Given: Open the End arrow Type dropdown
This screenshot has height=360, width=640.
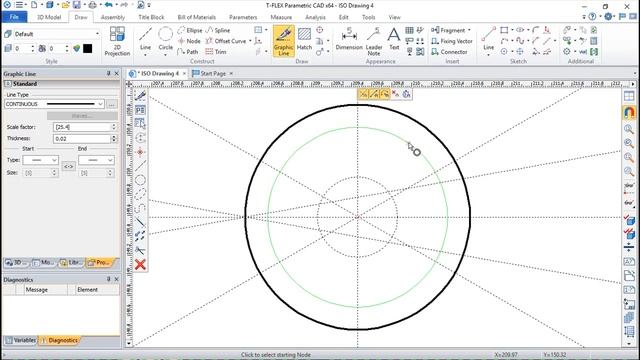Looking at the screenshot, I should [x=110, y=160].
